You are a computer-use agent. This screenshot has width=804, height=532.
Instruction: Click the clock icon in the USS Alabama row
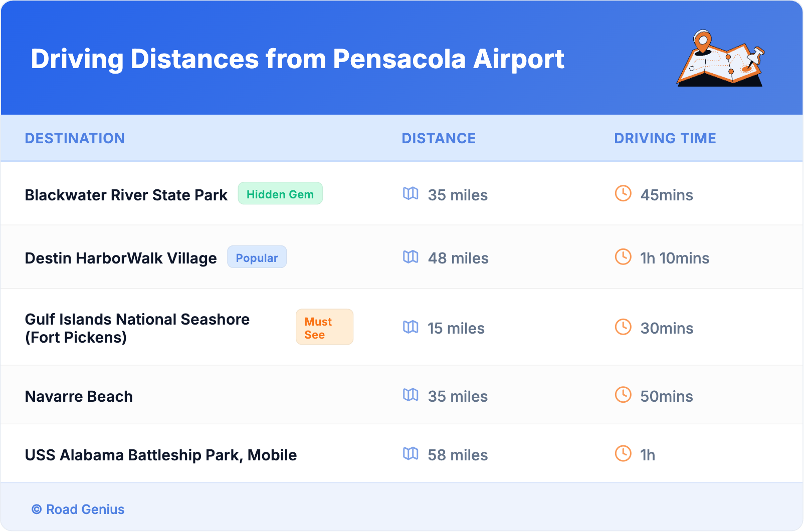[x=623, y=454]
